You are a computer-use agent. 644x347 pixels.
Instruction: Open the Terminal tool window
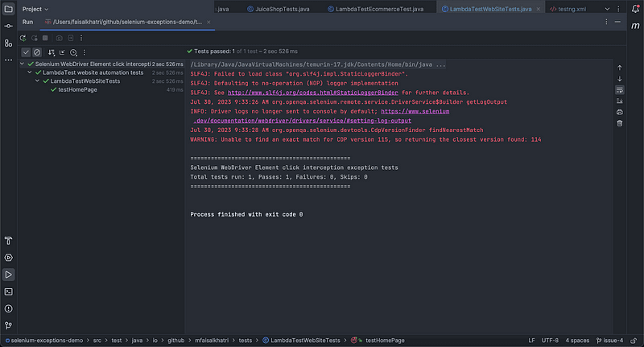tap(8, 291)
